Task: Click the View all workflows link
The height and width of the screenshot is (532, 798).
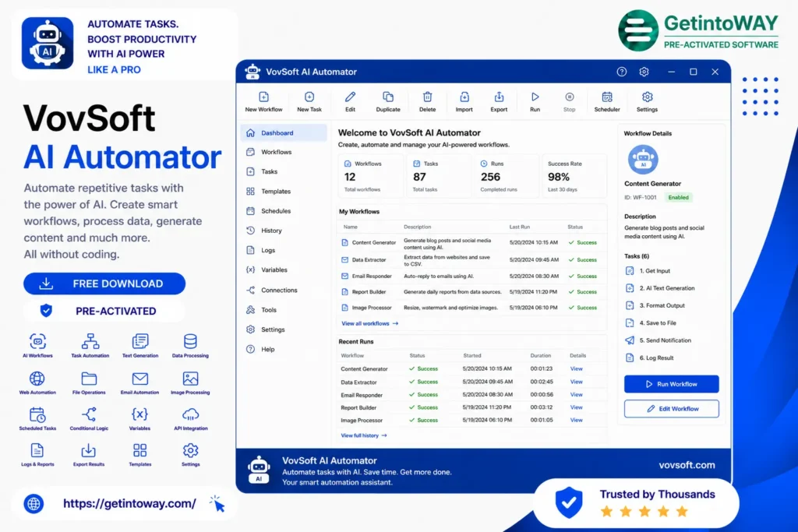Action: click(x=370, y=323)
